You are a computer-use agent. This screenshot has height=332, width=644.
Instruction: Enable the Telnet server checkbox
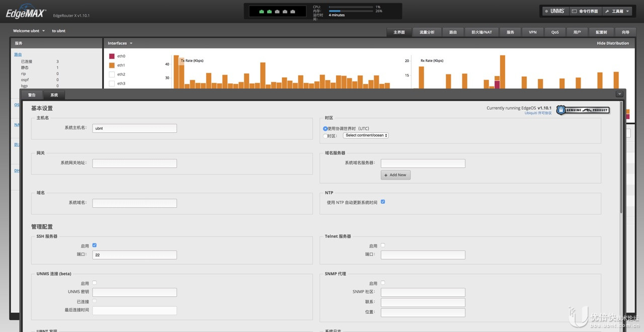(383, 245)
